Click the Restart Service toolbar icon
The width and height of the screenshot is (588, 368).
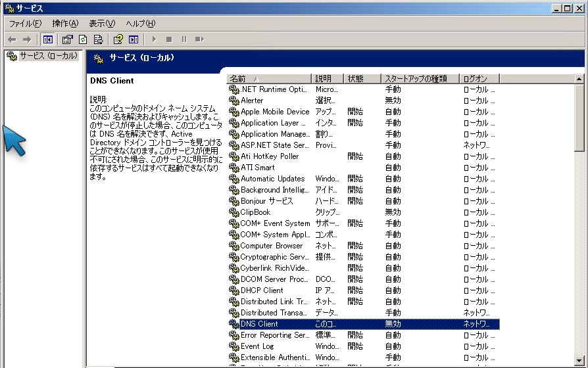pos(199,39)
